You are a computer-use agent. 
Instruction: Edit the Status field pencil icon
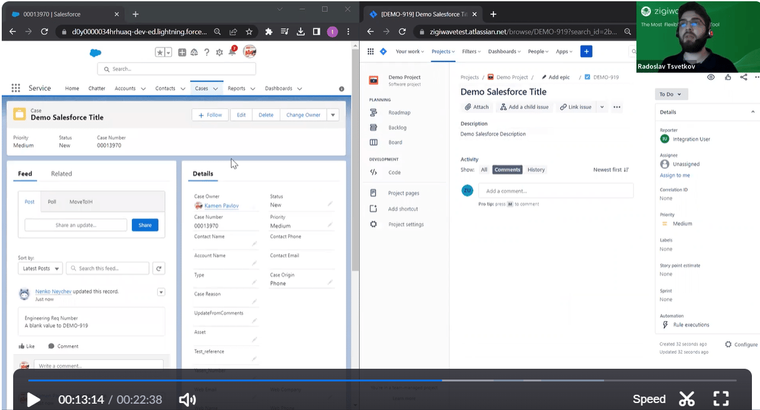tap(330, 205)
